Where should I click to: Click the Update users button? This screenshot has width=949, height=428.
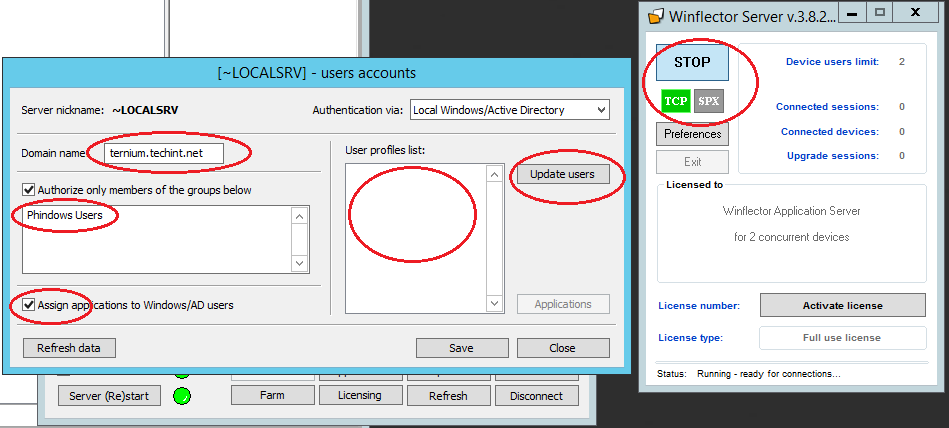pyautogui.click(x=562, y=174)
